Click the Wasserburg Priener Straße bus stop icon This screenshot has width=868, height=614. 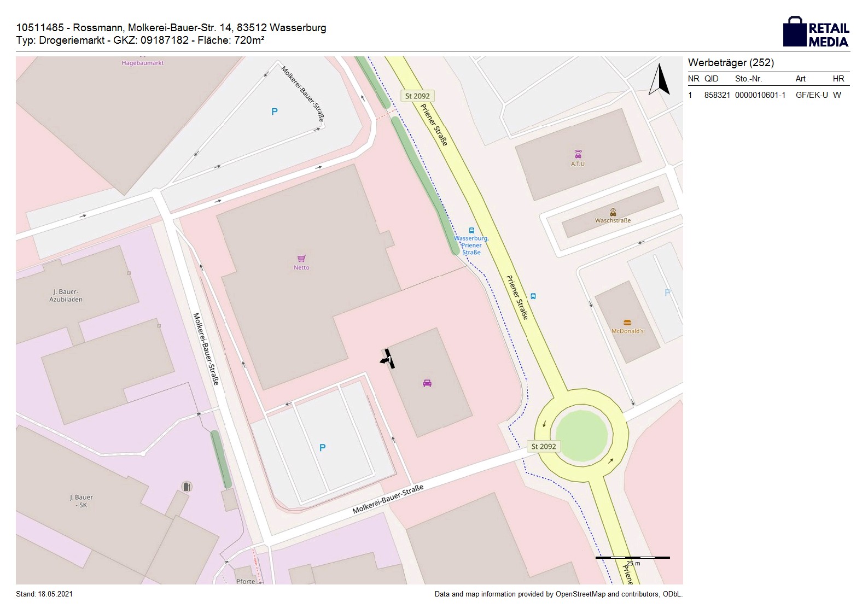[x=471, y=231]
